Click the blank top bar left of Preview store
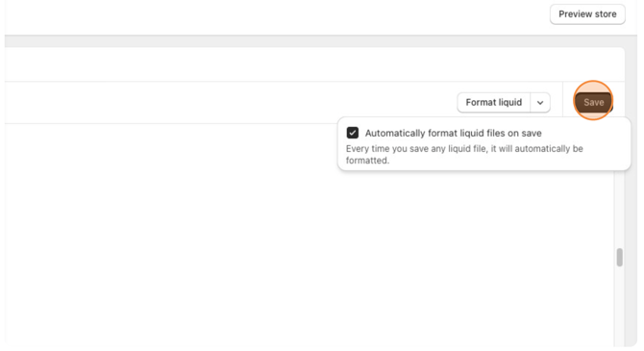 tap(275, 16)
